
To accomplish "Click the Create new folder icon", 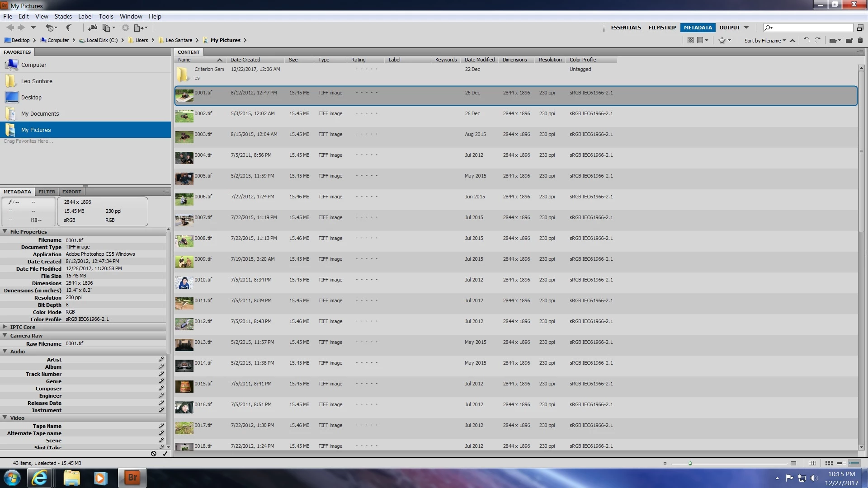I will pyautogui.click(x=849, y=41).
